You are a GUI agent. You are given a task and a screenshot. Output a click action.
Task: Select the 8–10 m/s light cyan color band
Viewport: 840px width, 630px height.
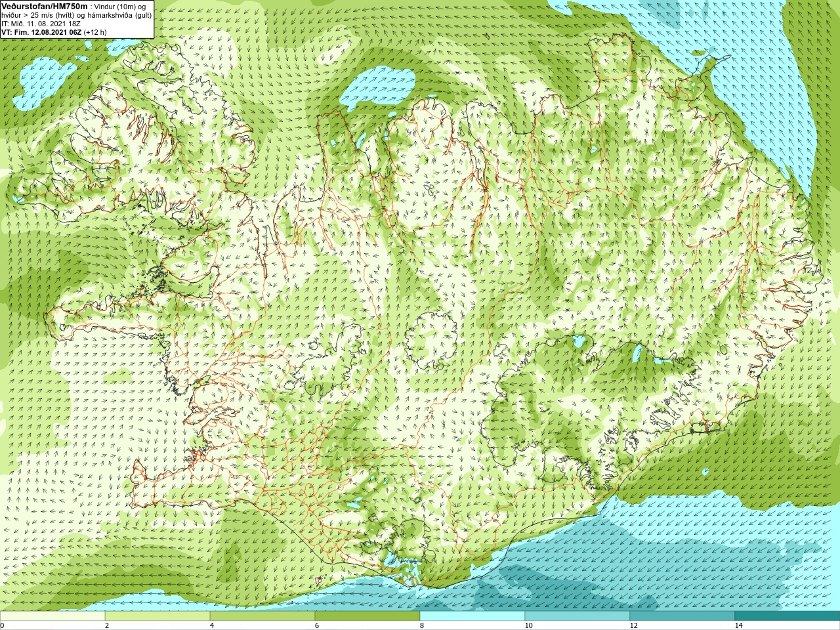(472, 616)
